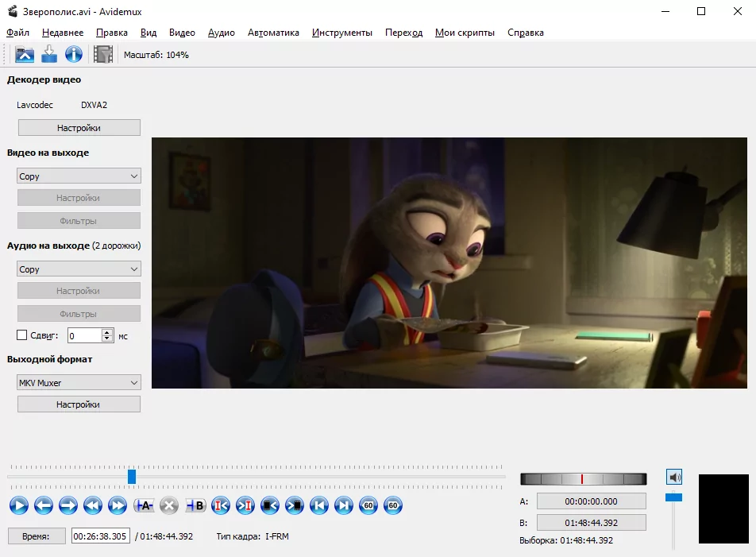The image size is (756, 557).
Task: Click the filmstrip toolbar icon
Action: click(x=102, y=55)
